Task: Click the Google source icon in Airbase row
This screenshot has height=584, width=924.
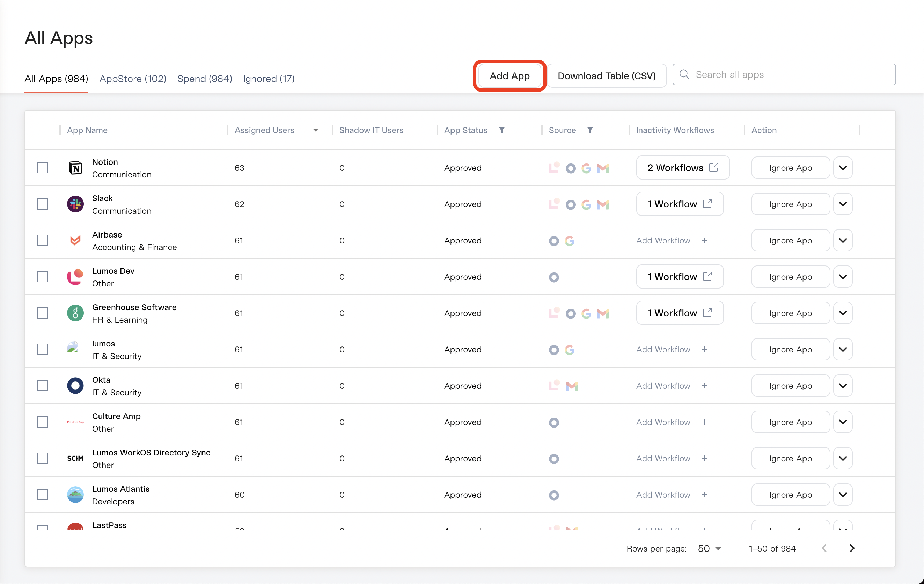Action: point(570,241)
